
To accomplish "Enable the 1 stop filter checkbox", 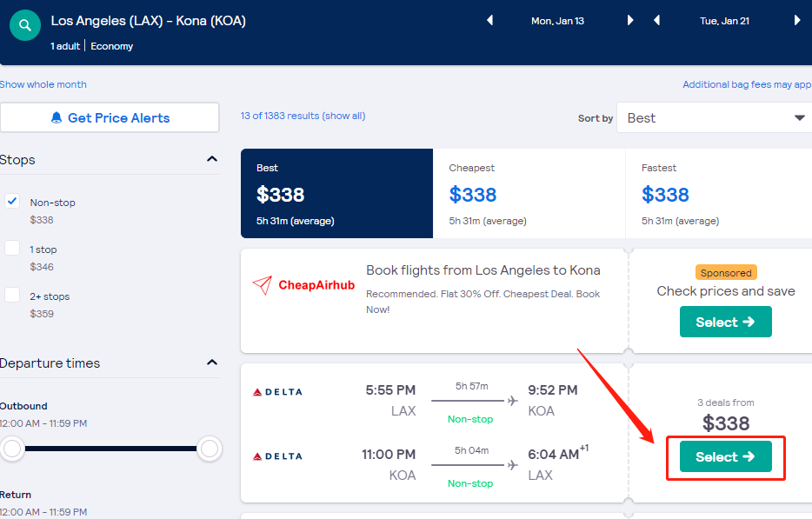I will click(12, 248).
